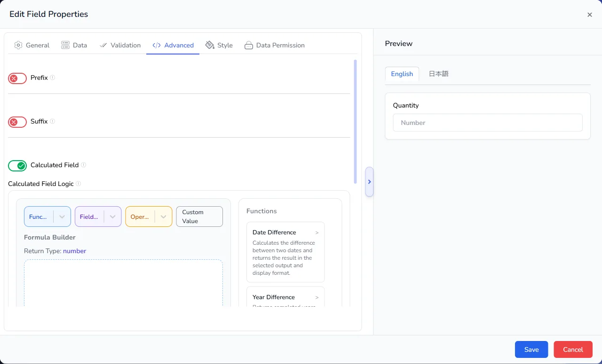Click the General tab gear icon

18,45
